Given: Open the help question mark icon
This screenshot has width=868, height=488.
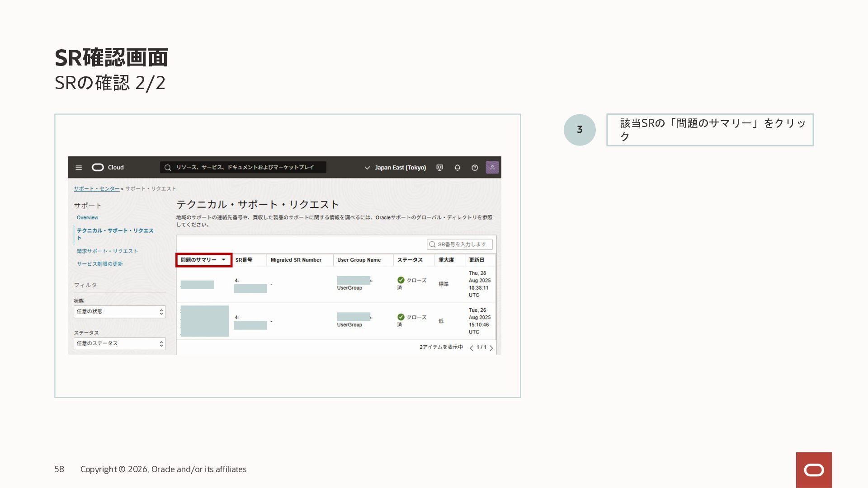Looking at the screenshot, I should [x=475, y=168].
